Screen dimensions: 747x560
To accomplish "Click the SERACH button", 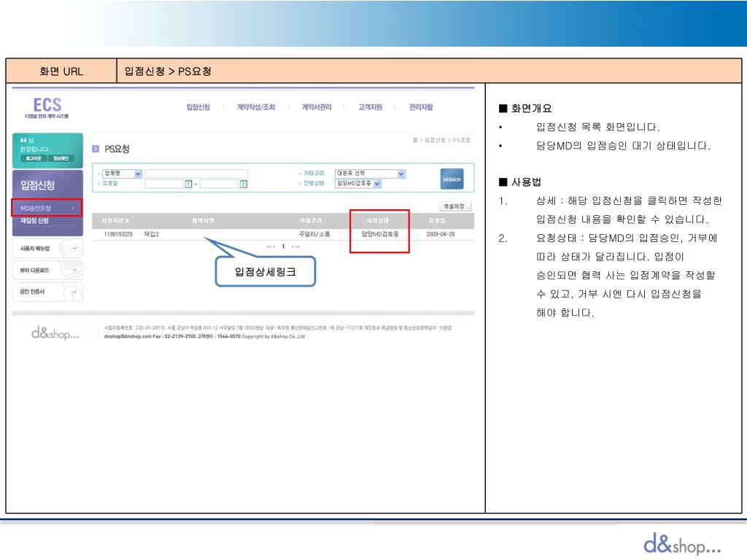I will [x=452, y=179].
